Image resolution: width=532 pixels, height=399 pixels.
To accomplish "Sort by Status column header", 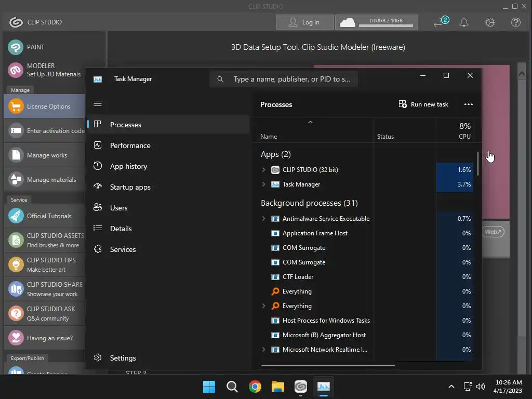I will [x=385, y=137].
